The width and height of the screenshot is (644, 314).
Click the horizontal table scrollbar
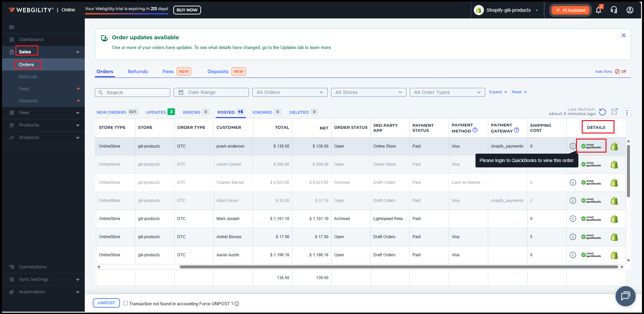(399, 267)
